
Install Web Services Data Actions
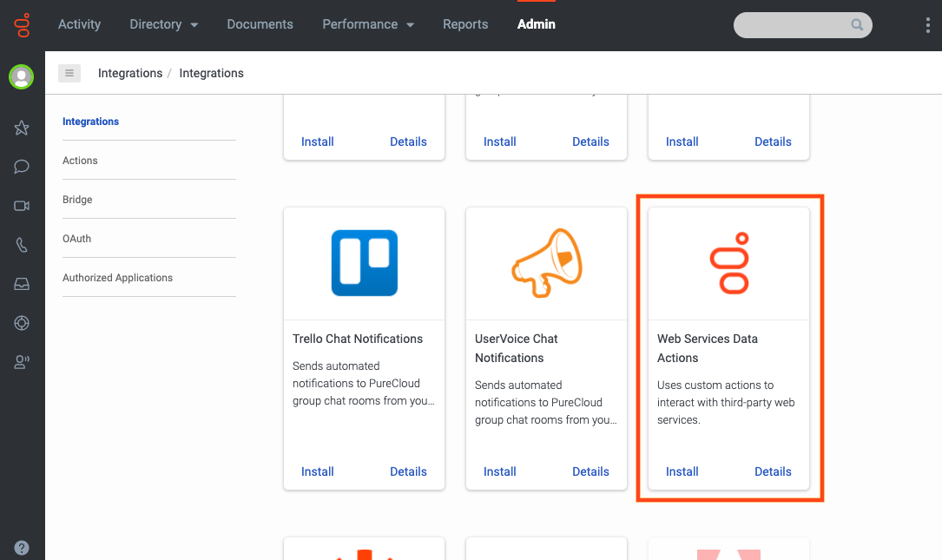pos(682,471)
